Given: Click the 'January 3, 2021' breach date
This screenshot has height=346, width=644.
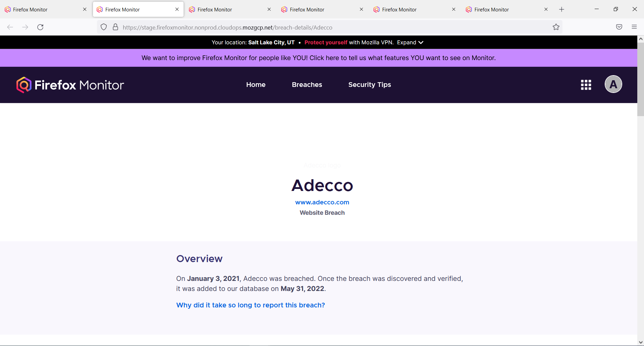Looking at the screenshot, I should (x=213, y=279).
